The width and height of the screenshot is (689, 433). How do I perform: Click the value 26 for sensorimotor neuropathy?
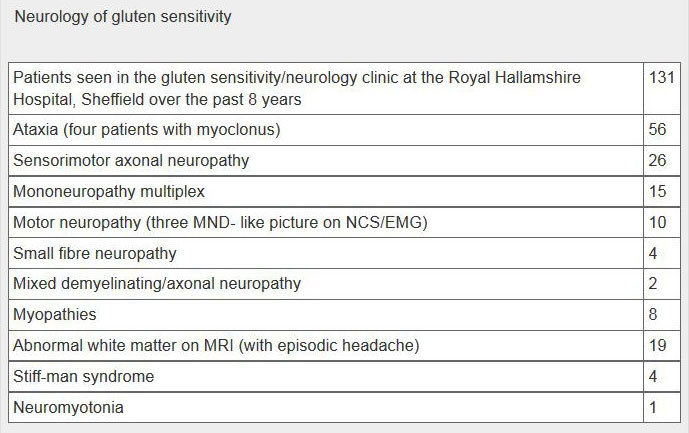point(657,160)
